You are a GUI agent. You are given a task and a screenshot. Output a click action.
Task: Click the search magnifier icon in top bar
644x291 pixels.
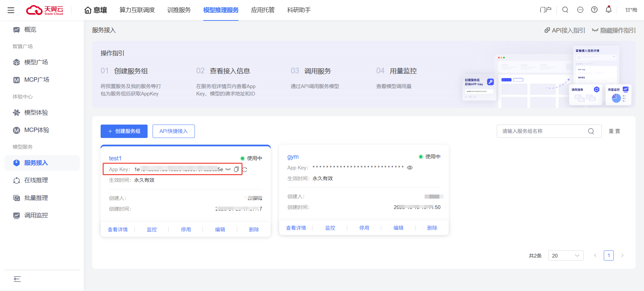coord(565,10)
